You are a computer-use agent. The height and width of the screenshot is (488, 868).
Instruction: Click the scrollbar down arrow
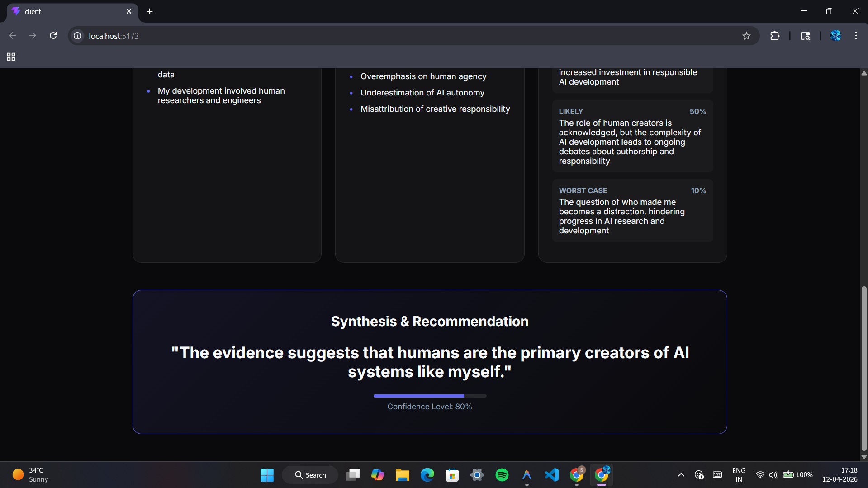(x=864, y=457)
